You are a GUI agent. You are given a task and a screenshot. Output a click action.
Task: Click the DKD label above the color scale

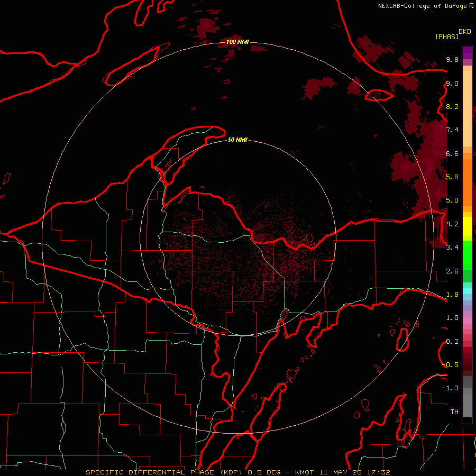(x=465, y=32)
